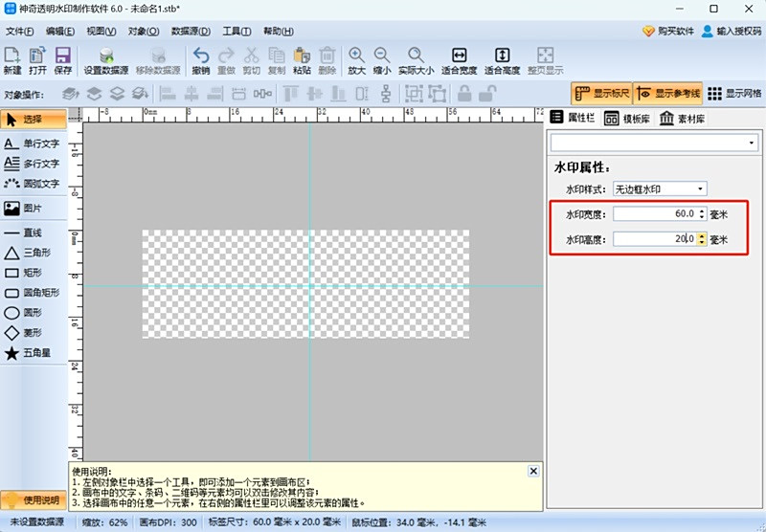Image resolution: width=766 pixels, height=532 pixels.
Task: Open 设置数据源 data source settings
Action: (x=106, y=60)
